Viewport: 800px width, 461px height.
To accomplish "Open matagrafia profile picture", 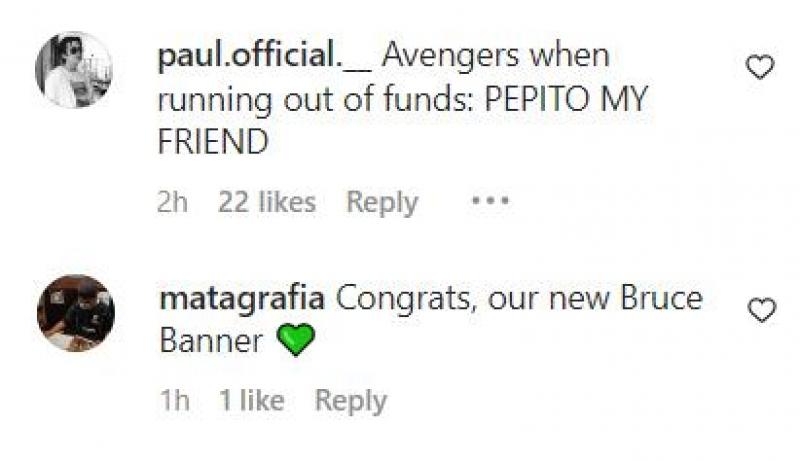I will [x=75, y=313].
